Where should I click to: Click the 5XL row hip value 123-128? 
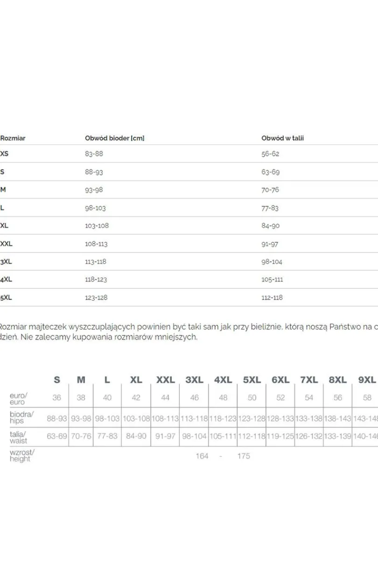pyautogui.click(x=96, y=297)
